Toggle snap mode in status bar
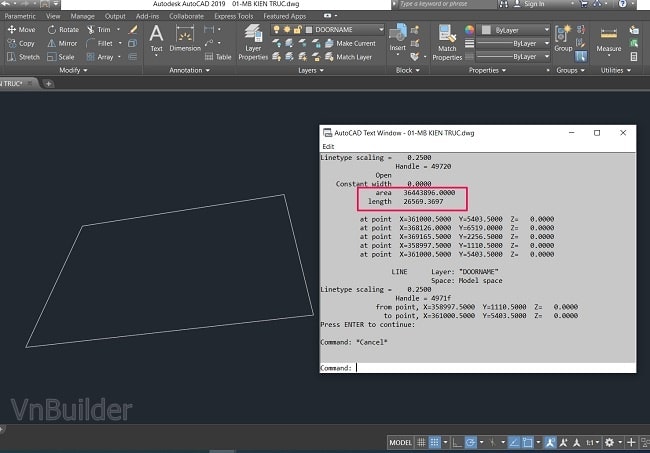This screenshot has height=453, width=650. click(434, 442)
